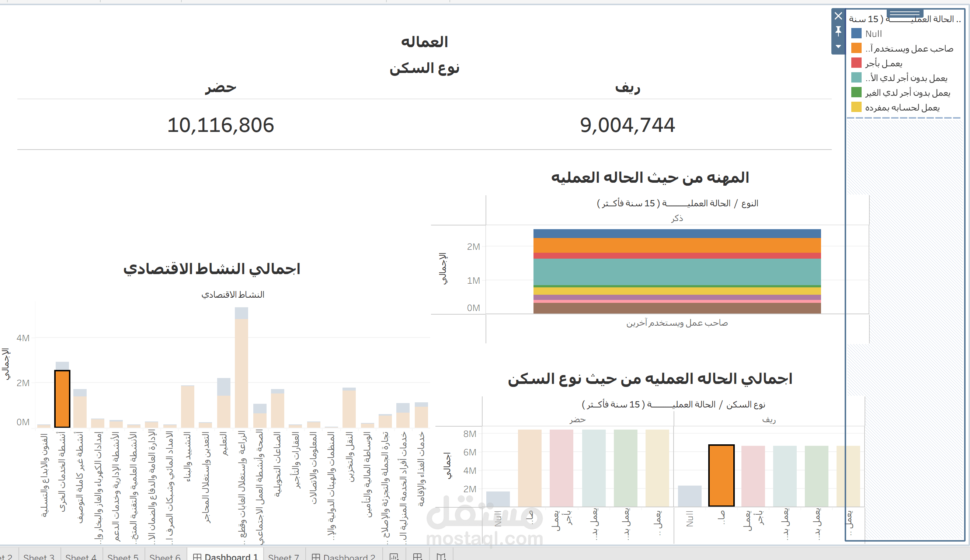Click اجمالي الحاله العمليه من حيث نوع السكن title
This screenshot has height=560, width=970.
pyautogui.click(x=650, y=378)
